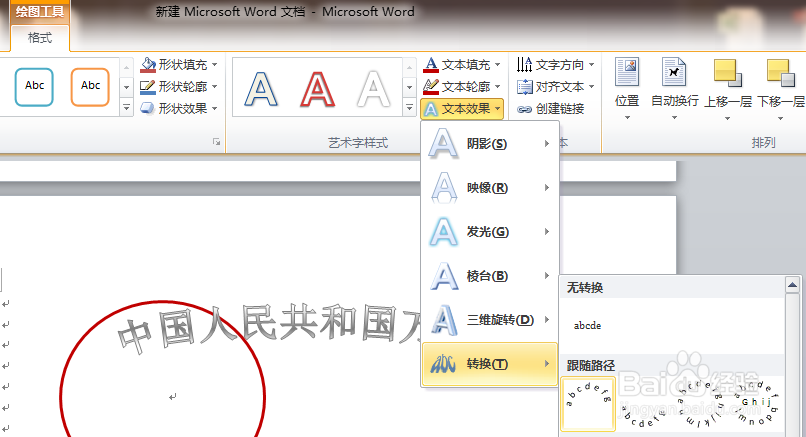This screenshot has width=806, height=437.
Task: Select the button follow path transform
Action: click(x=757, y=404)
